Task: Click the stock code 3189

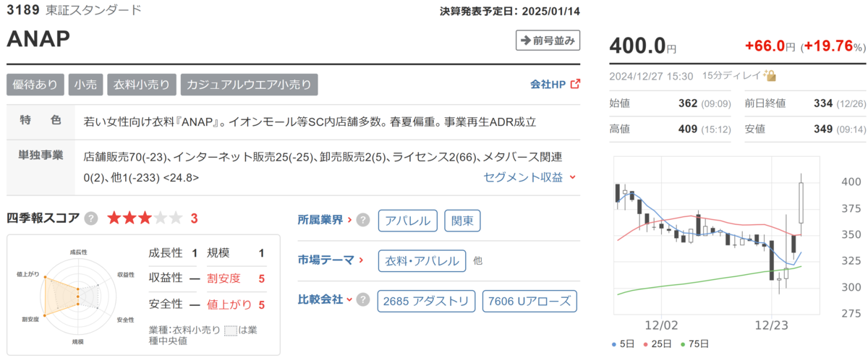Action: pyautogui.click(x=22, y=11)
